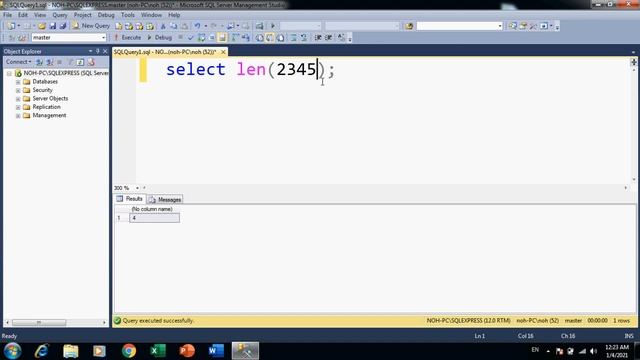The height and width of the screenshot is (360, 640).
Task: Collapse the NOH-PC\SQLEXPRESS server node
Action: click(x=9, y=73)
